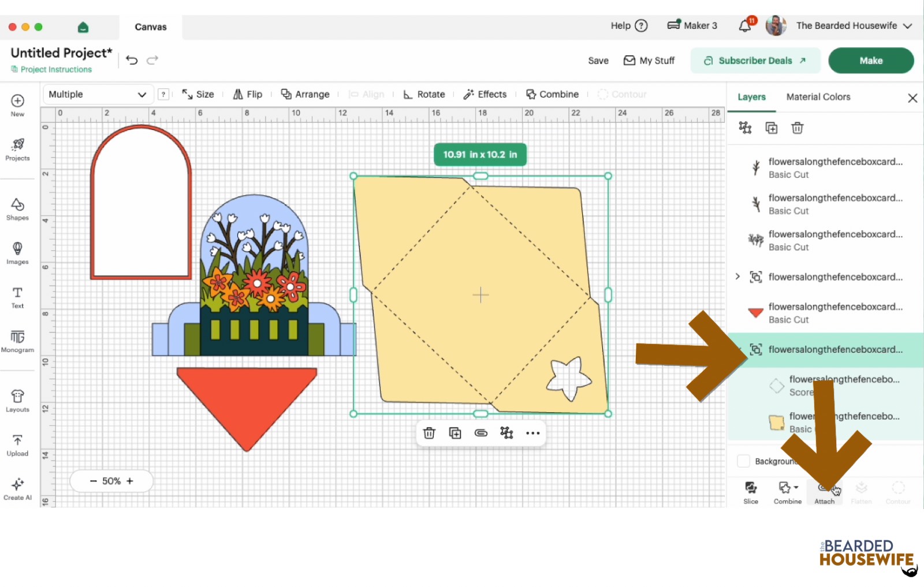This screenshot has width=924, height=587.
Task: Open Subscriber Deals
Action: point(755,60)
